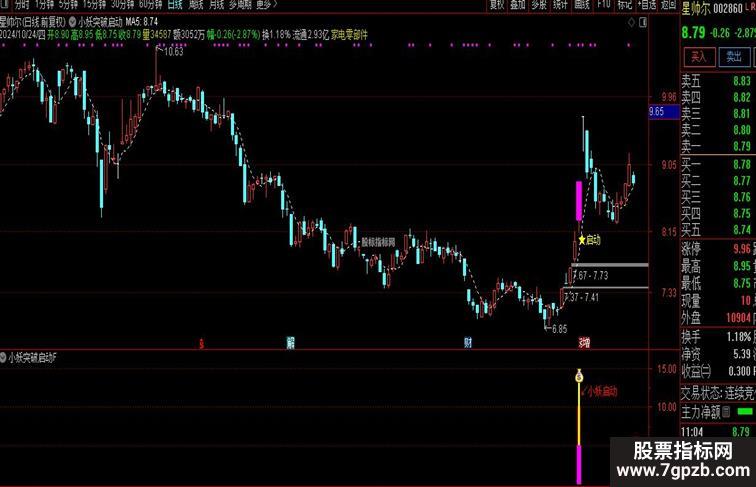Switch to the 分时 intraday chart tab
Screen dimensions: 756x487
pyautogui.click(x=21, y=5)
